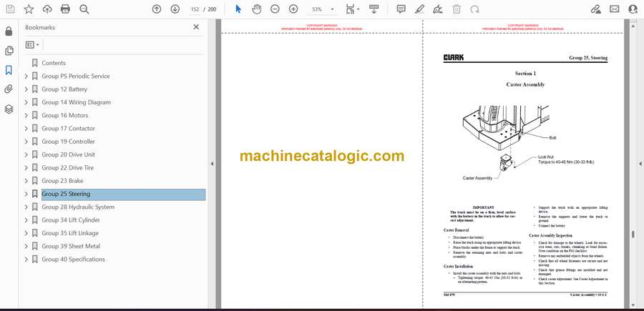
Task: Select Group 34 Lift Cylinder bookmark
Action: (71, 220)
